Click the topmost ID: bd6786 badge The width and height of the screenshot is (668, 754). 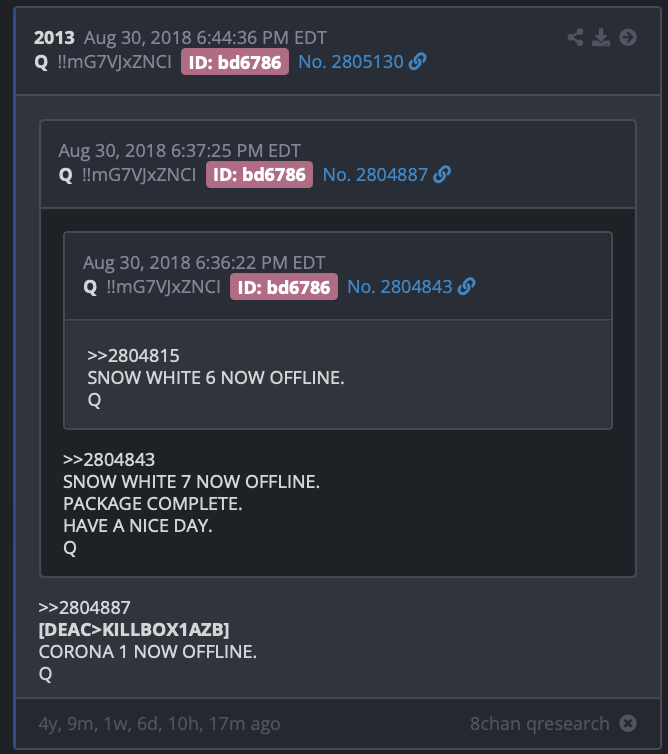235,62
